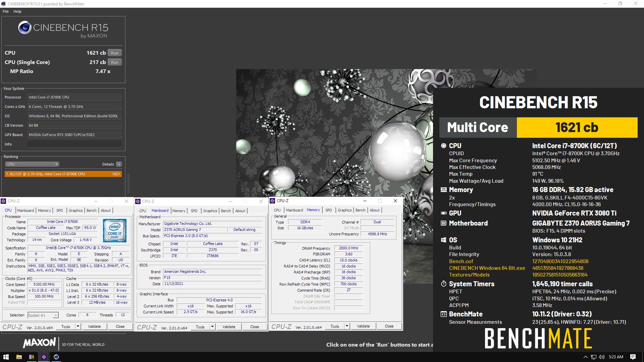
Task: Open the ranking CPU dropdown
Action: click(x=32, y=164)
